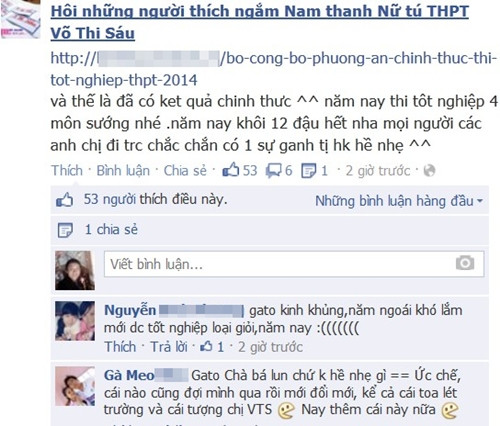This screenshot has height=426, width=500.
Task: Click the page avatar thumbnail at top
Action: (20, 19)
